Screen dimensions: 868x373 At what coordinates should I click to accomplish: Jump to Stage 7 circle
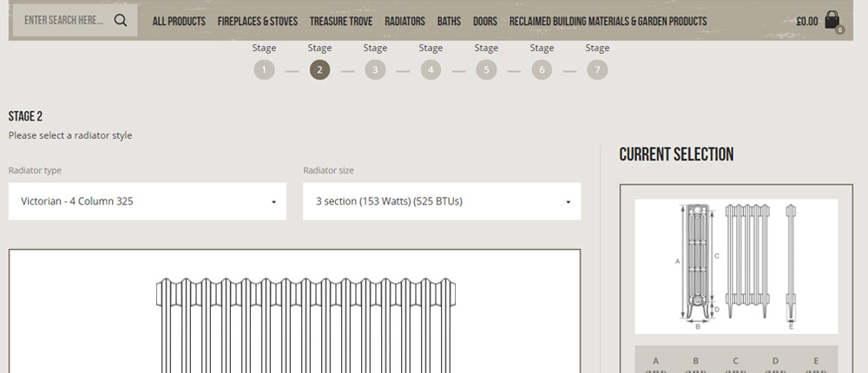[597, 70]
